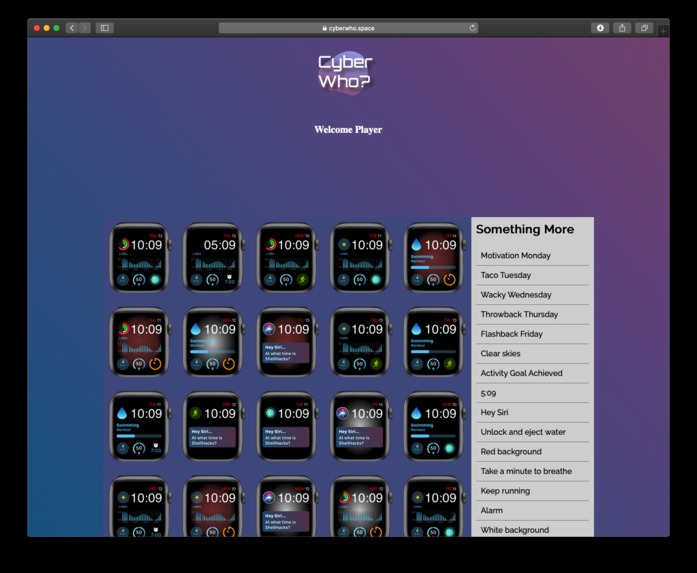
Task: Open the Safari share menu
Action: (622, 28)
